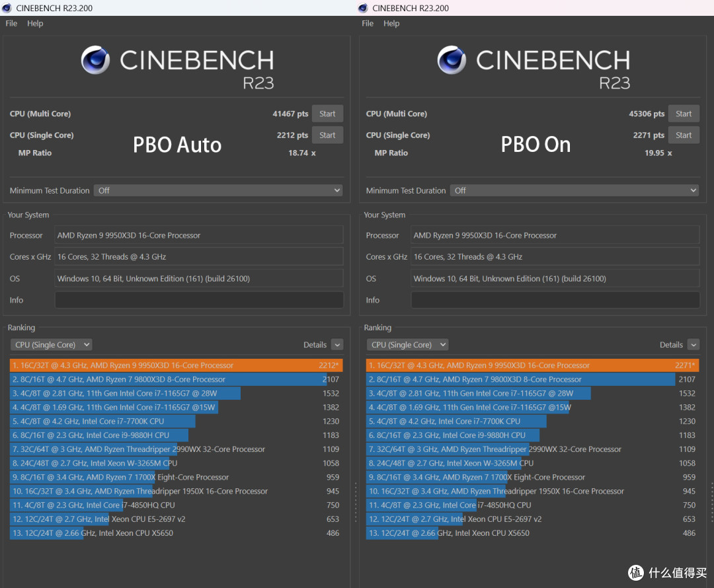Expand Minimum Test Duration dropdown in left window
This screenshot has width=714, height=588.
pos(218,190)
